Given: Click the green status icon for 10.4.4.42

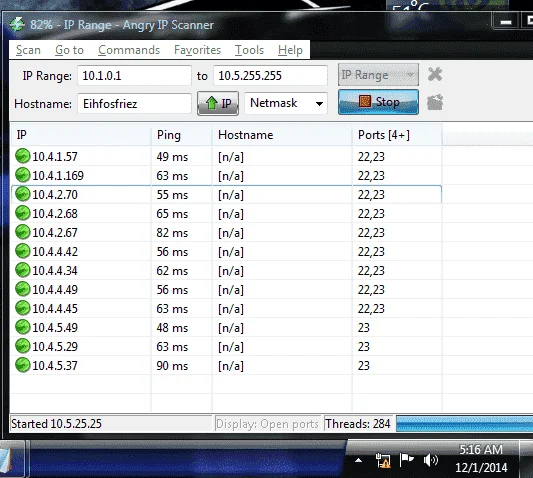Looking at the screenshot, I should pyautogui.click(x=23, y=252).
